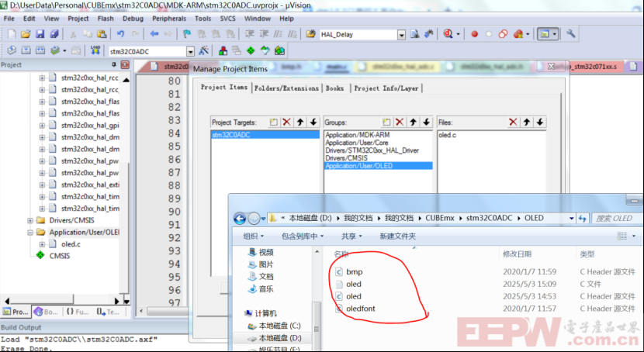Collapse the Application/User/OLED group in tree
The image size is (644, 352).
coord(30,232)
